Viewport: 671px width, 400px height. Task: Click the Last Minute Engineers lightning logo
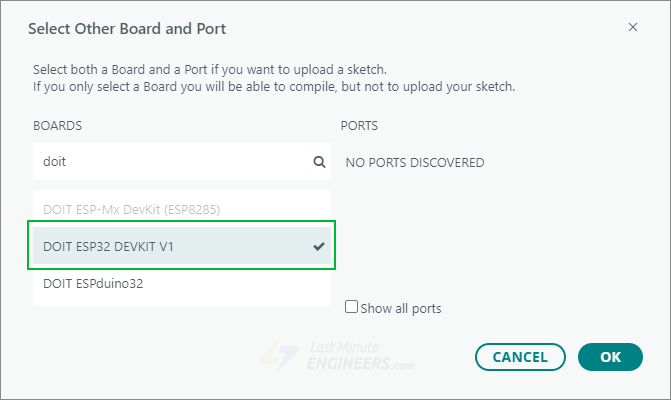tap(271, 356)
